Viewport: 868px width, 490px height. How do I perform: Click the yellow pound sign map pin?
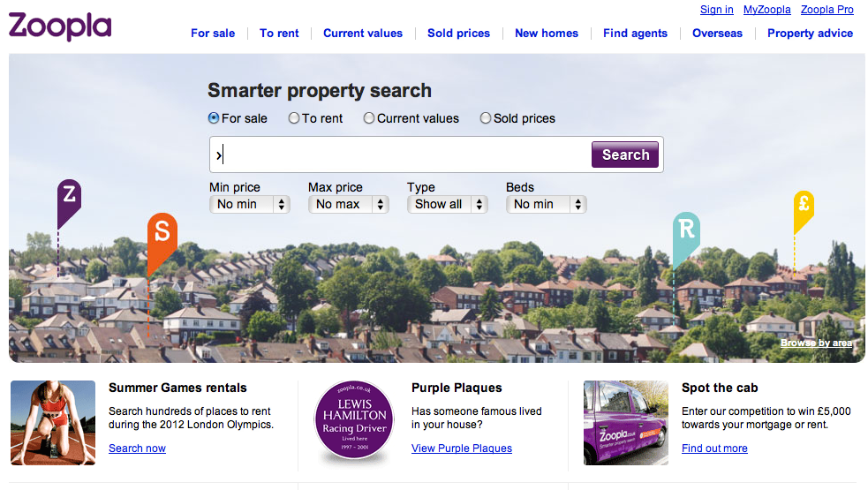click(804, 206)
